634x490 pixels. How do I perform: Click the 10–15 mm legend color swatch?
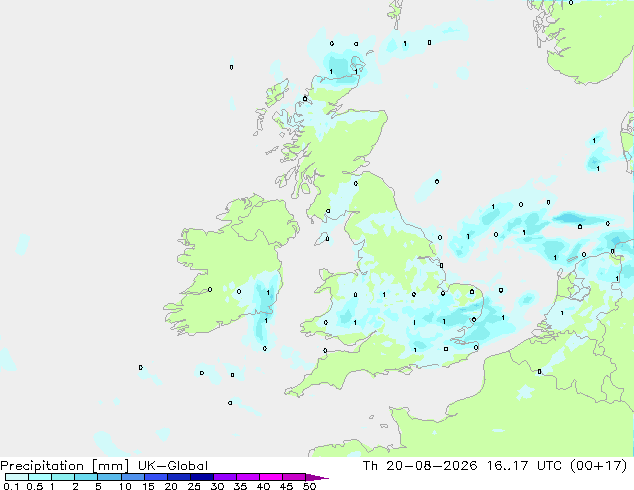pos(133,477)
